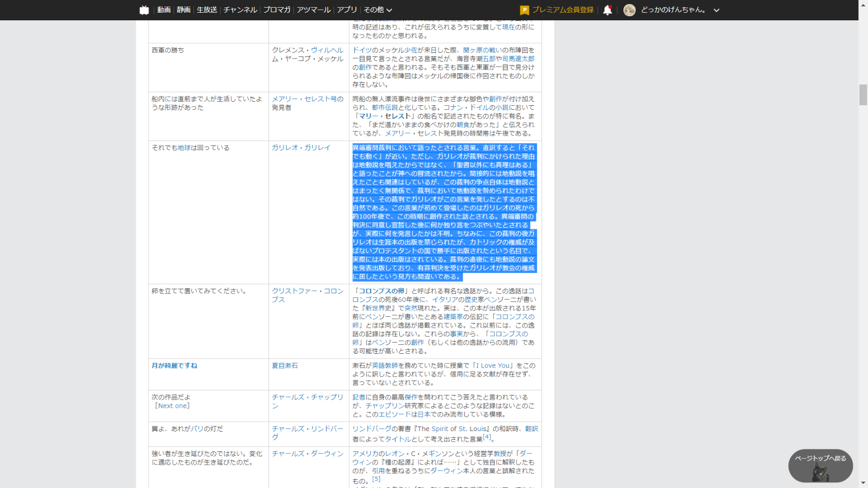The width and height of the screenshot is (868, 488).
Task: Click the vertical scrollbar thumb
Action: tap(863, 95)
